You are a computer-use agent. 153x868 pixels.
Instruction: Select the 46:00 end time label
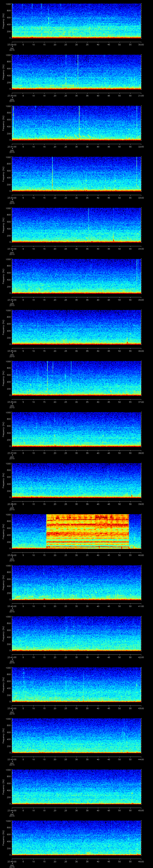(141, 862)
